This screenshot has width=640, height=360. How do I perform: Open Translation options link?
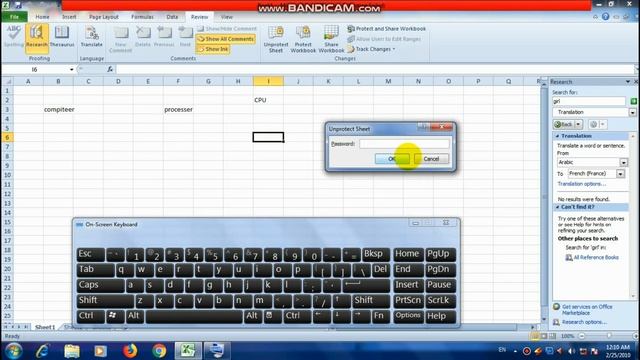point(582,184)
